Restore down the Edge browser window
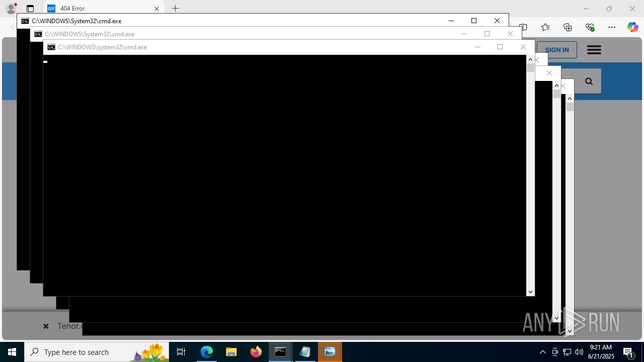The width and height of the screenshot is (644, 362). (609, 9)
